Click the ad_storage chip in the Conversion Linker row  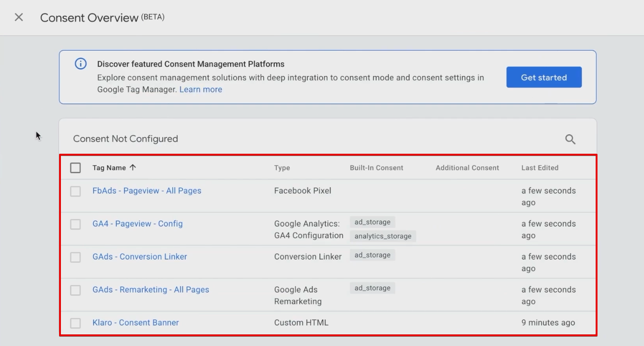click(x=372, y=255)
